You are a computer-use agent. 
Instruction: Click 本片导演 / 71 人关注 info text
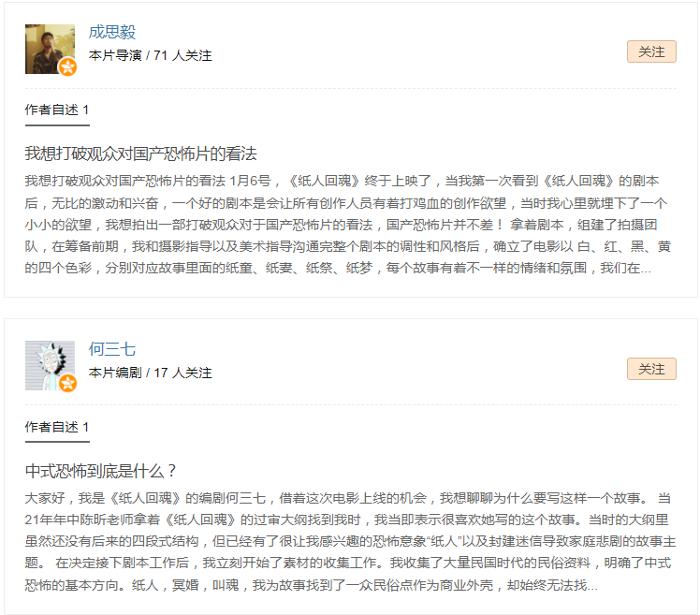click(150, 55)
